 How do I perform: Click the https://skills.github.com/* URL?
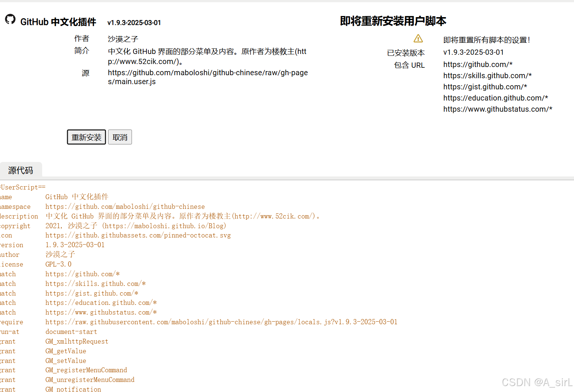click(x=488, y=76)
